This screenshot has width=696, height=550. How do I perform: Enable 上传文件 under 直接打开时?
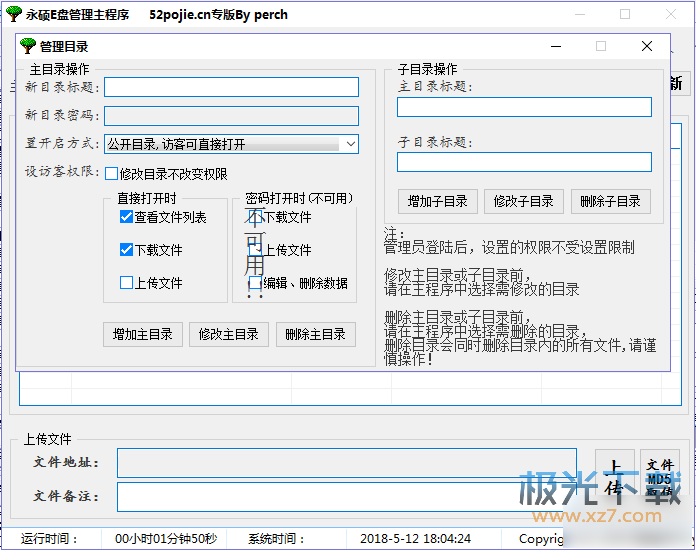[126, 283]
